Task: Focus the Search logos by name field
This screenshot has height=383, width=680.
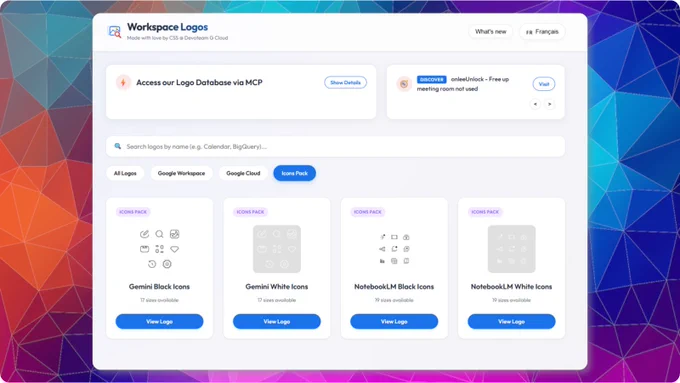Action: click(335, 147)
